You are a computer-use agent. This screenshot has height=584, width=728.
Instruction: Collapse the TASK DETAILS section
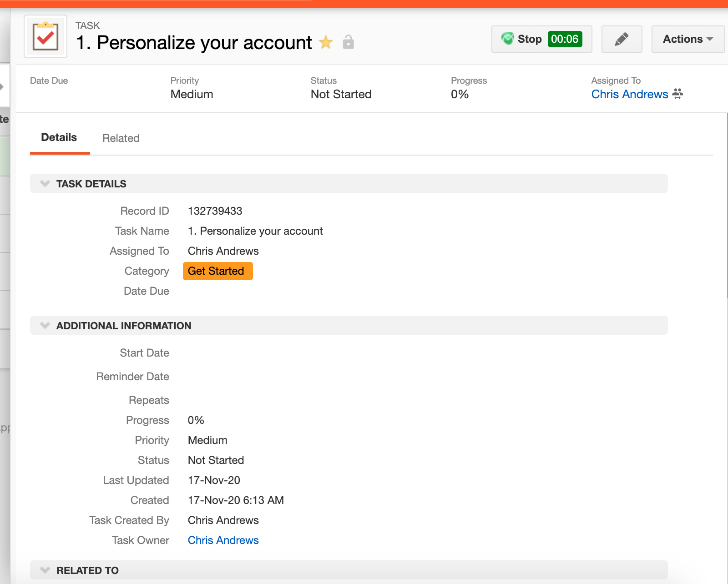45,184
